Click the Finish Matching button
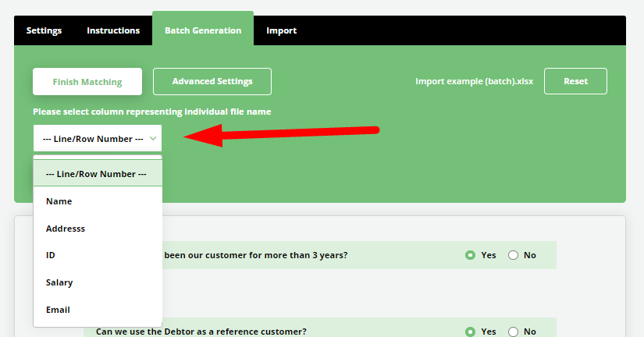The height and width of the screenshot is (337, 644). (87, 82)
